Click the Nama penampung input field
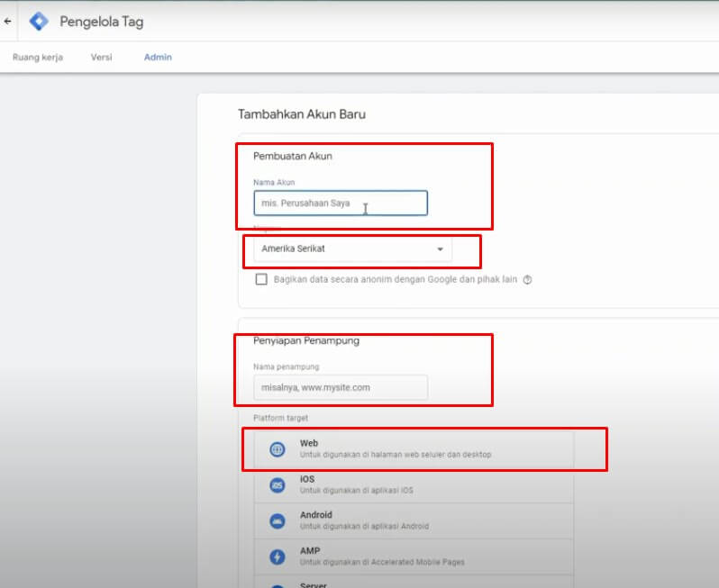719x588 pixels. click(x=341, y=387)
